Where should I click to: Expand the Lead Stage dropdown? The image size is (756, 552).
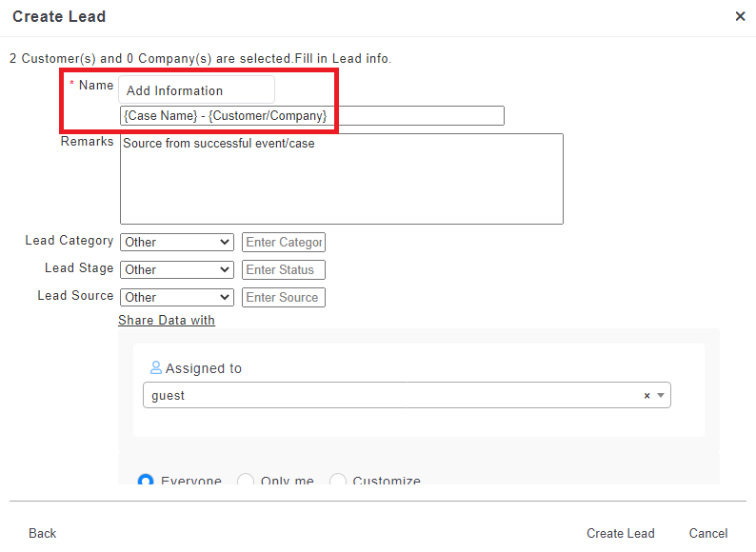coord(176,270)
